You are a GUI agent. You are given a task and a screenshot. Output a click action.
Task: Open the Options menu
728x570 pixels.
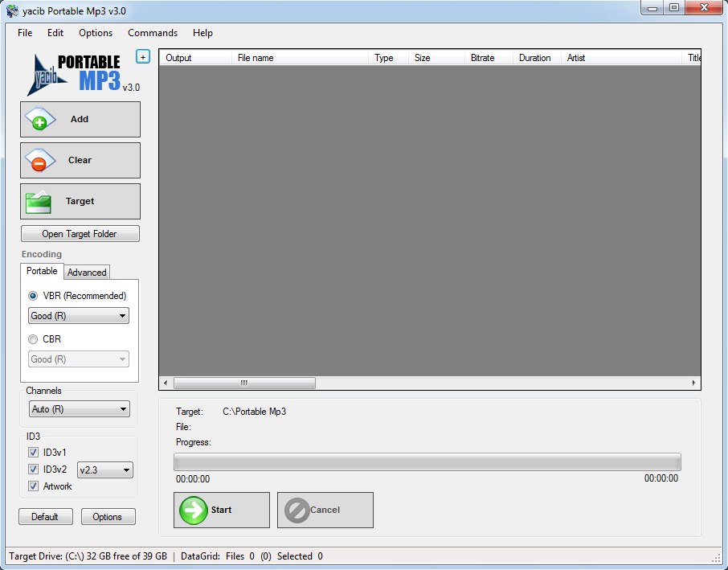pos(96,33)
